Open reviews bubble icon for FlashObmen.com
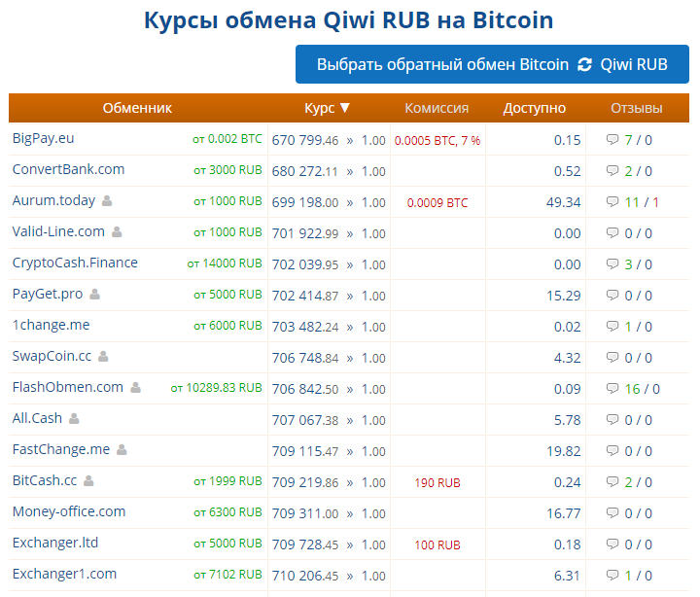 coord(612,389)
